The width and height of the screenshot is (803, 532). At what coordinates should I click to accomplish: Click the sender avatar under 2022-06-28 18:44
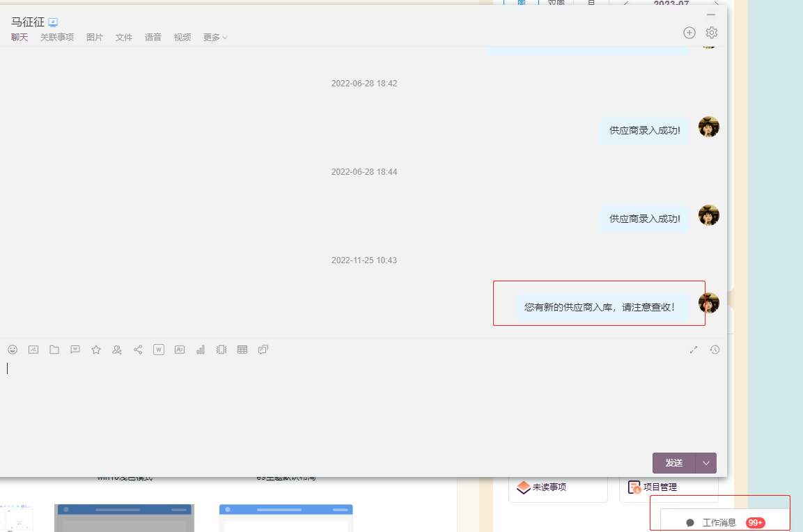pos(709,216)
